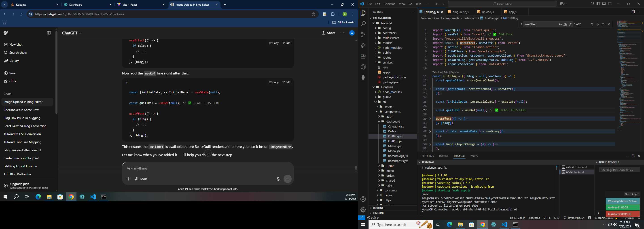
Task: Toggle Match Whole Word in find widget
Action: (x=565, y=24)
